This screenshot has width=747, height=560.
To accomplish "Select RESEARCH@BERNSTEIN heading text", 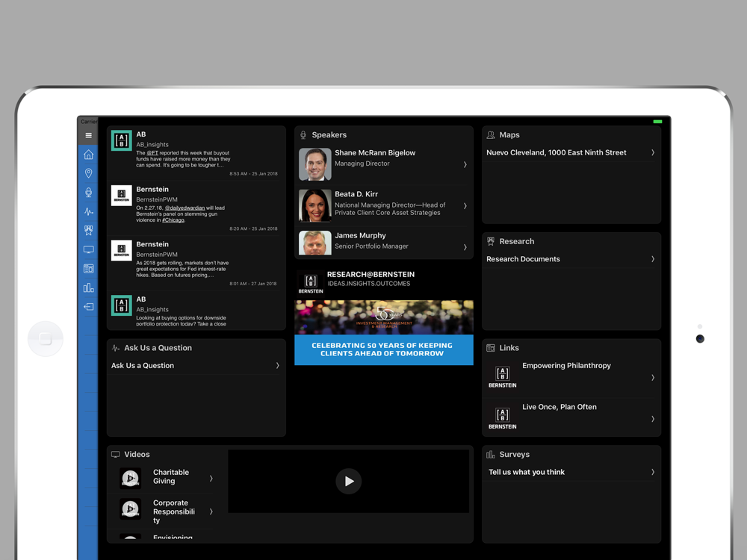I will (371, 274).
